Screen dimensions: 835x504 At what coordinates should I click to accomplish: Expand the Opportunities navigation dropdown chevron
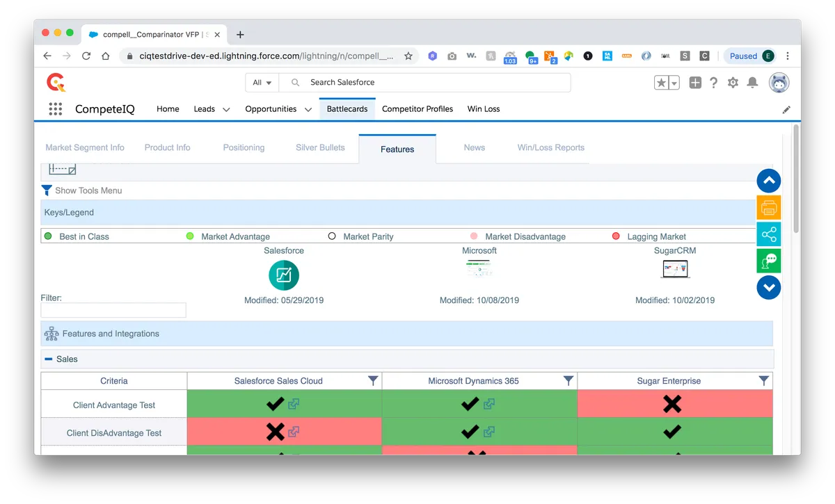pyautogui.click(x=308, y=110)
